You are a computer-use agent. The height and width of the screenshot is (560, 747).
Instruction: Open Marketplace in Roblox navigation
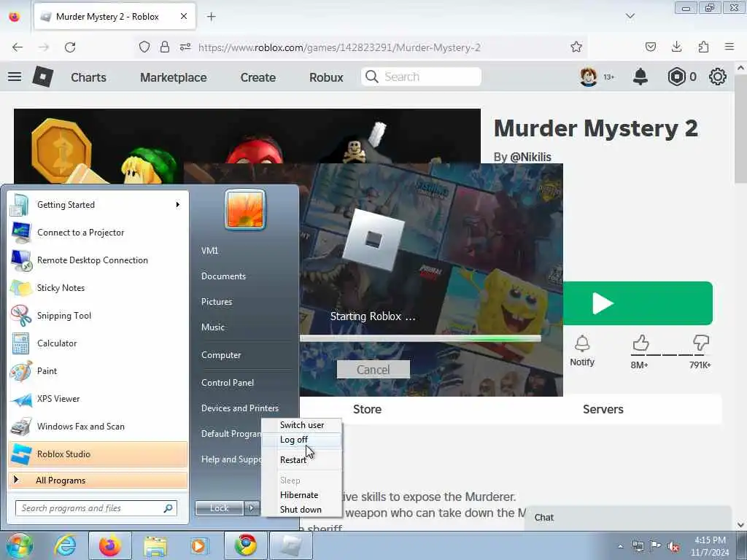(174, 77)
